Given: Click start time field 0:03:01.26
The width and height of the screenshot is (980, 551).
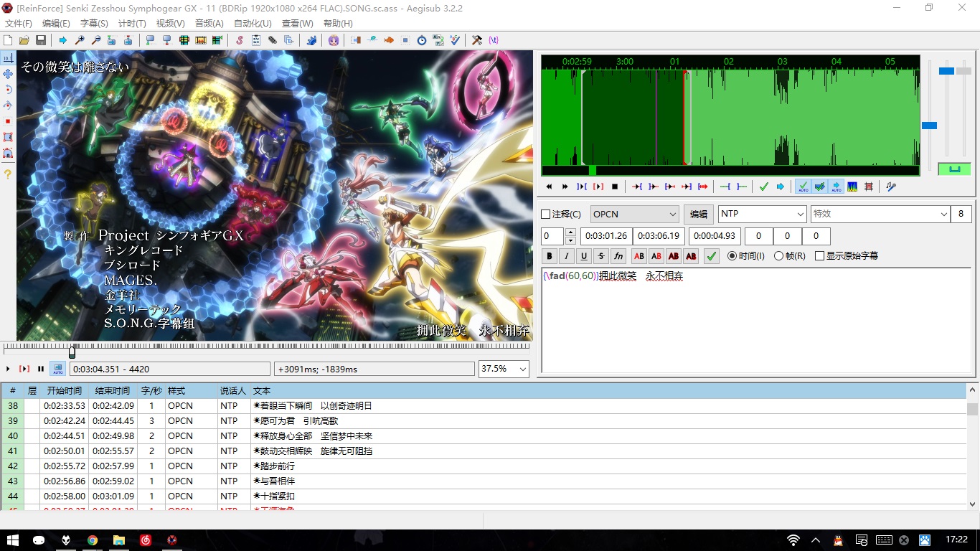Looking at the screenshot, I should pos(606,236).
